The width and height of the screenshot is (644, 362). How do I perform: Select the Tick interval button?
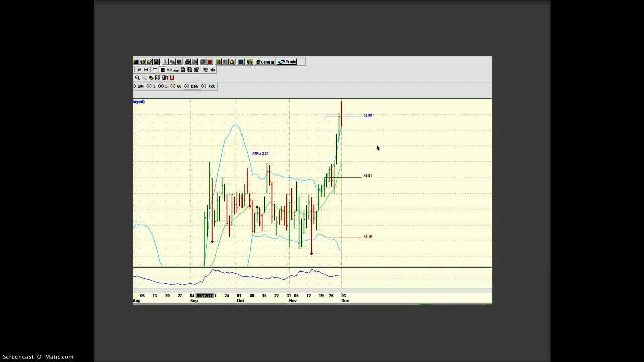pyautogui.click(x=208, y=86)
